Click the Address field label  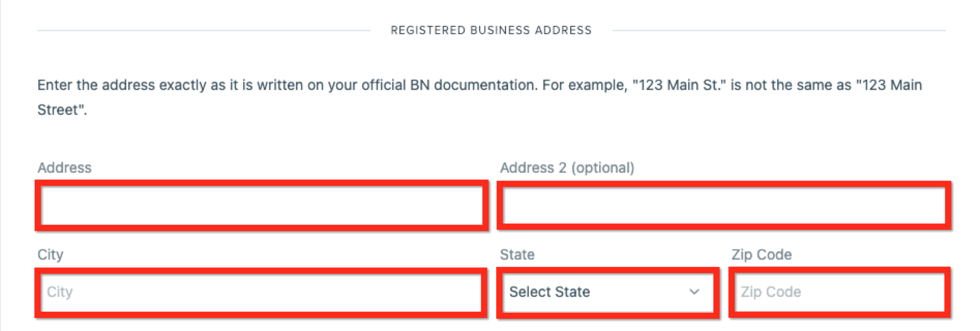[x=65, y=168]
